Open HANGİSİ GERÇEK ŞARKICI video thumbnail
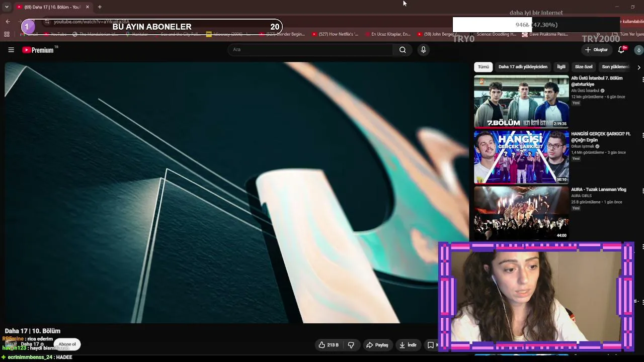Screen dimensions: 644x362 (521, 157)
